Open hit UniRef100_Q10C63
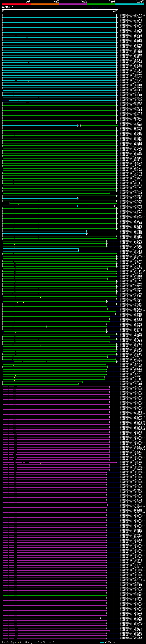 point(131,249)
